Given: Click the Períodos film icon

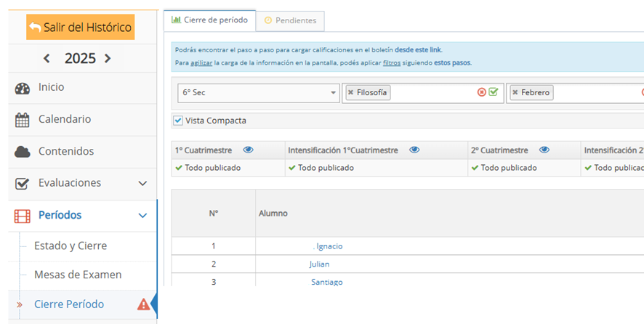Looking at the screenshot, I should tap(23, 216).
